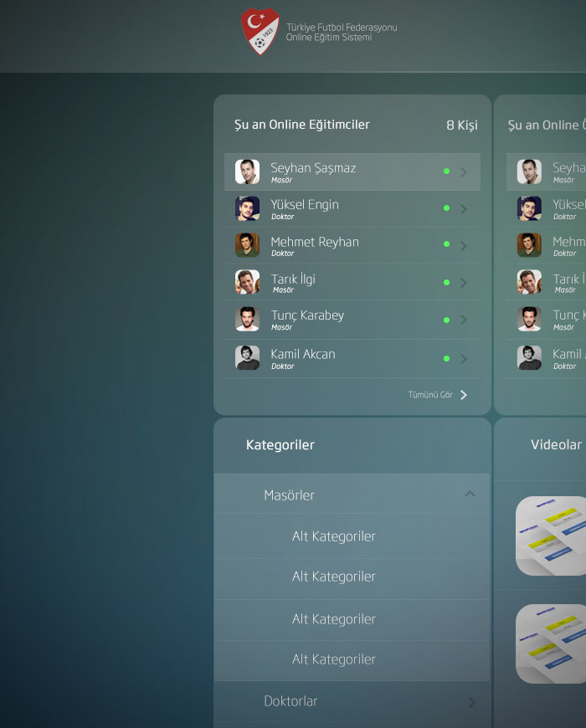This screenshot has width=586, height=728.
Task: Click the green status dot beside Kamil Akcan
Action: [446, 358]
